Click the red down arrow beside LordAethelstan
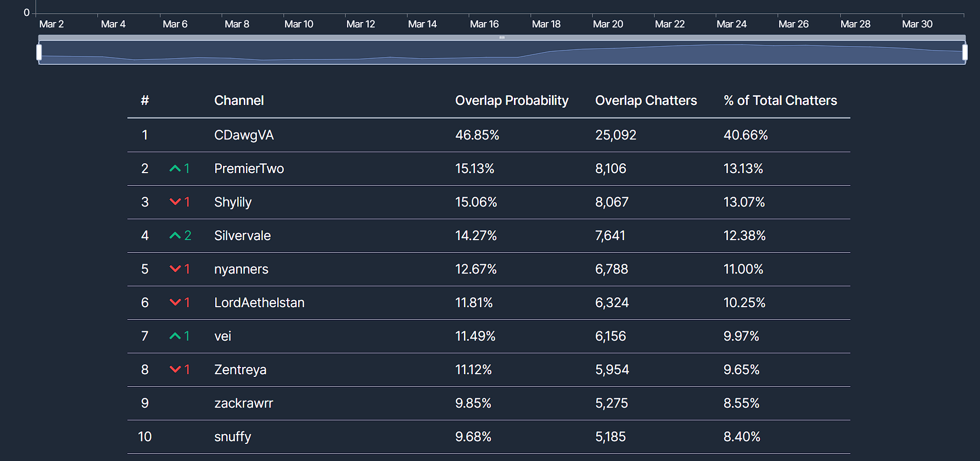 [x=175, y=303]
